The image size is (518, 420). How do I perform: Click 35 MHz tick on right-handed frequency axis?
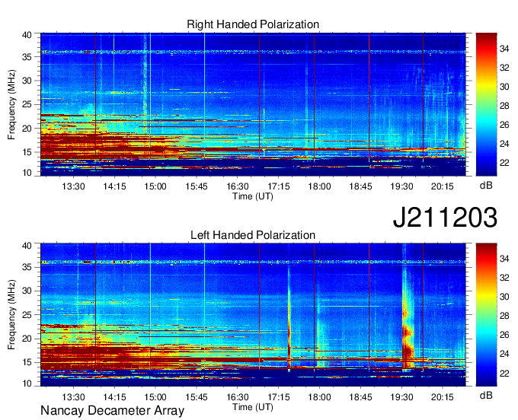(x=27, y=57)
